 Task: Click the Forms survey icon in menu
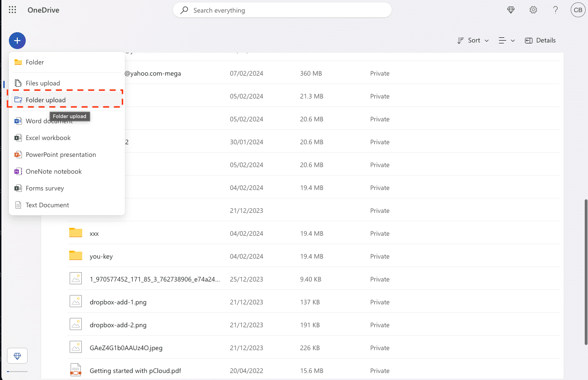tap(18, 188)
